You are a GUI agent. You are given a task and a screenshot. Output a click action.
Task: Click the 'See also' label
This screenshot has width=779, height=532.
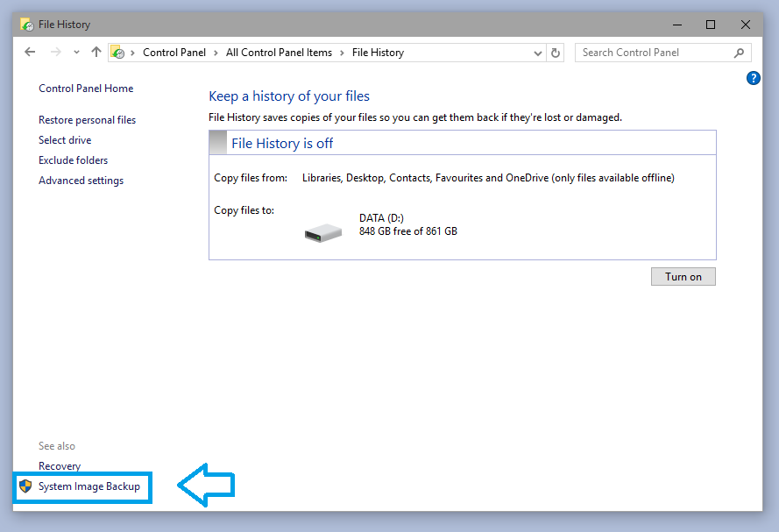pos(57,446)
